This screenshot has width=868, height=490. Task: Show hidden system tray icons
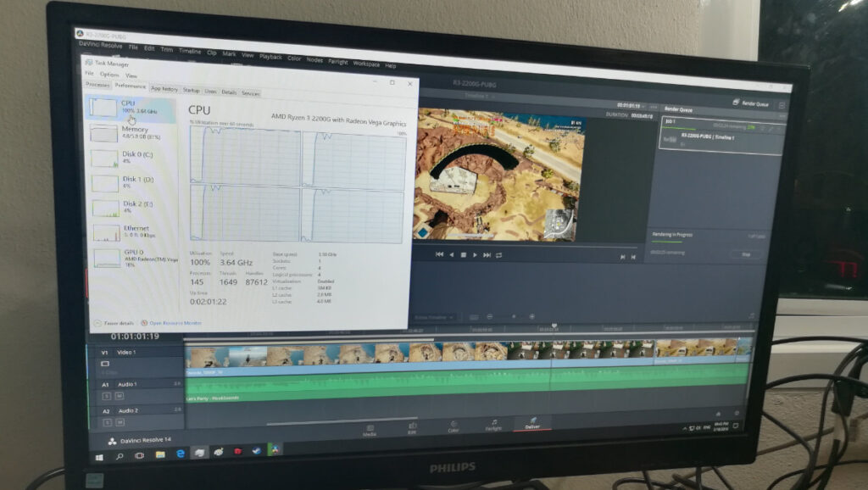[x=685, y=428]
